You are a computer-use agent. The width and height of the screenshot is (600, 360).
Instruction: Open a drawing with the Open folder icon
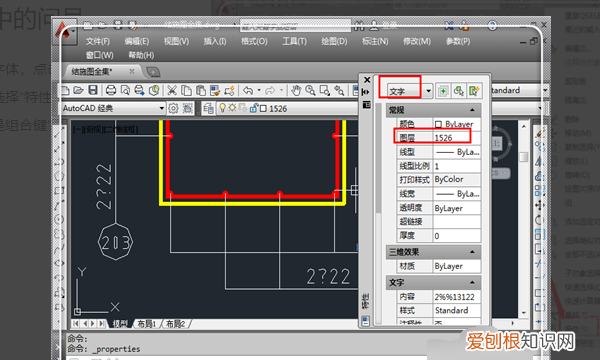(78, 91)
